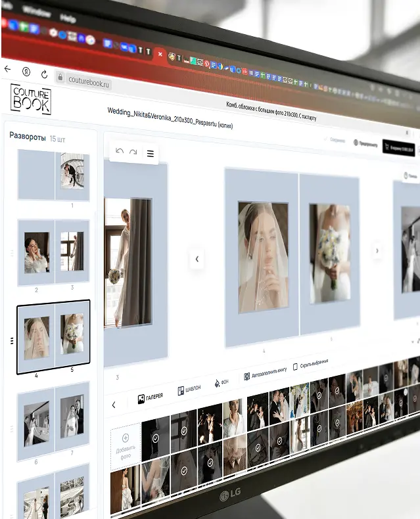Go to previous spread with left chevron
Viewport: 420px width, 519px height.
(x=197, y=259)
